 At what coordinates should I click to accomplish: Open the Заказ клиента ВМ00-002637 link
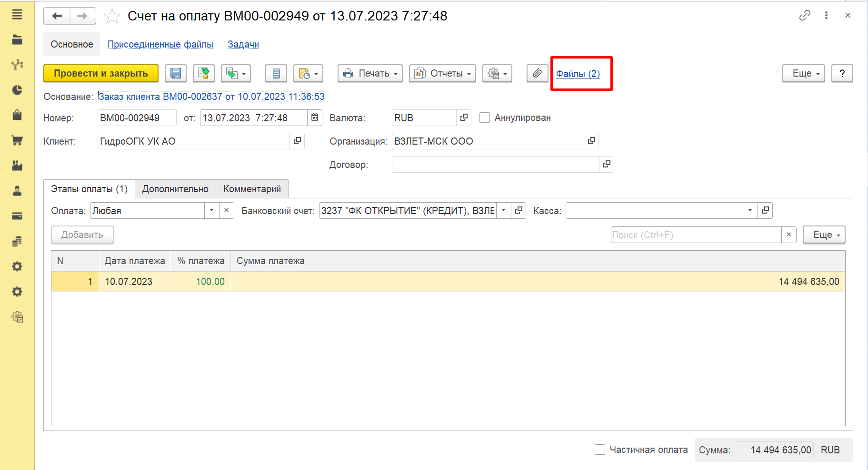[211, 97]
